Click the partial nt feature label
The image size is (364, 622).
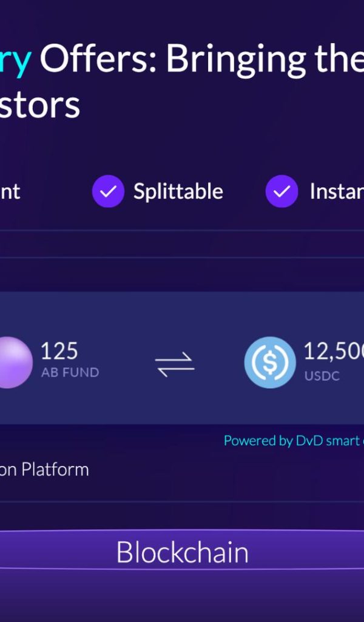pos(10,191)
